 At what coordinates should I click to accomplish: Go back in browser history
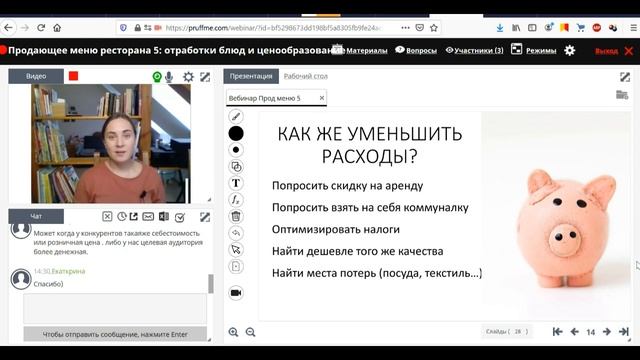tap(9, 28)
